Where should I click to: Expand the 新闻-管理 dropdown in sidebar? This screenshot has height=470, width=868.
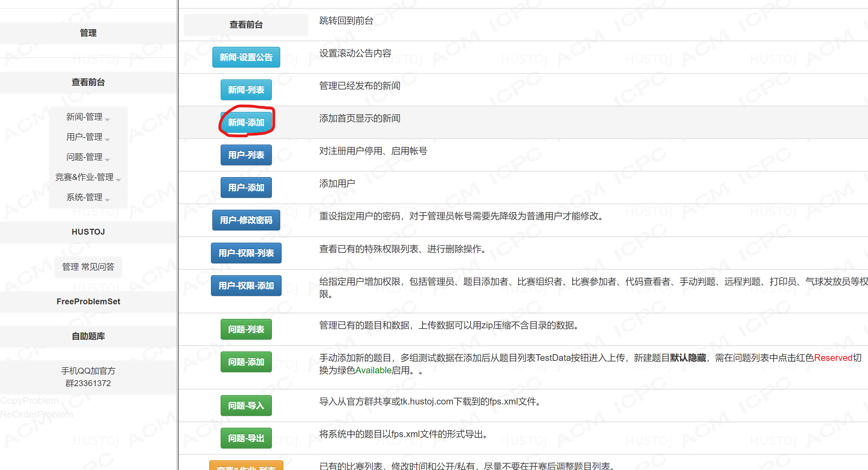coord(88,117)
